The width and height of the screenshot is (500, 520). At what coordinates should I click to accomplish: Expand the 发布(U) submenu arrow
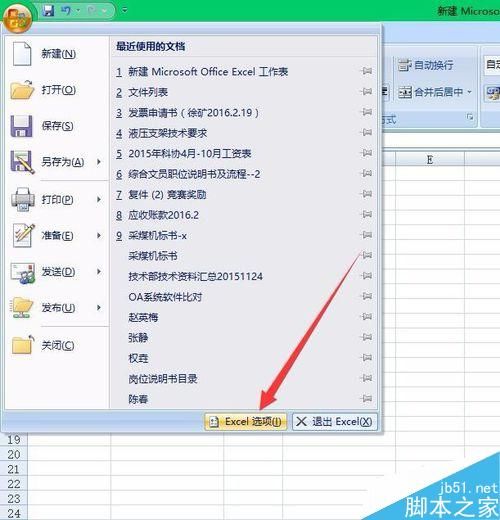99,307
